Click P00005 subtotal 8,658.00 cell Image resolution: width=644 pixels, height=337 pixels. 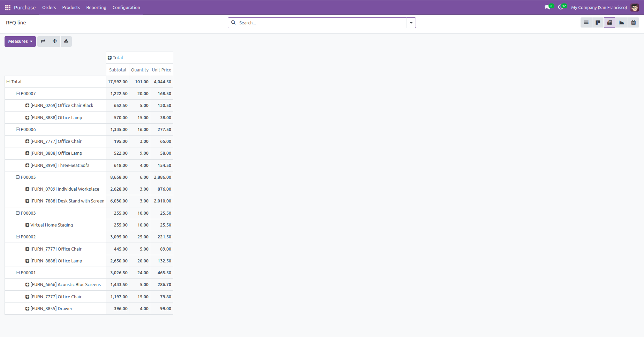(x=118, y=177)
